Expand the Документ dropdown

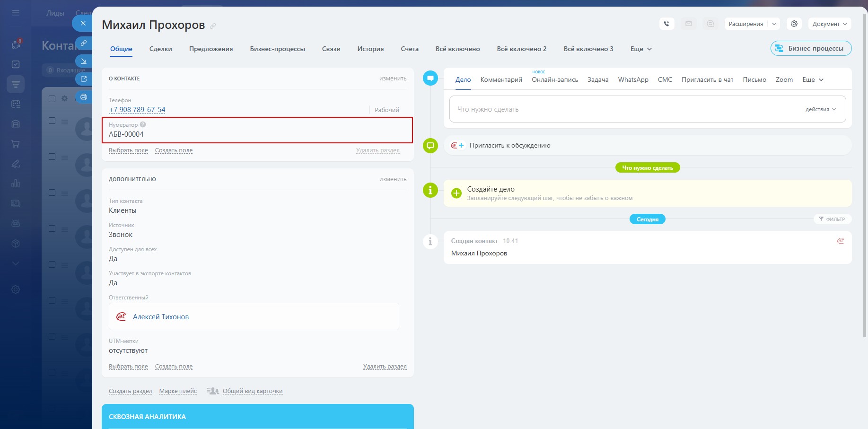coord(830,24)
